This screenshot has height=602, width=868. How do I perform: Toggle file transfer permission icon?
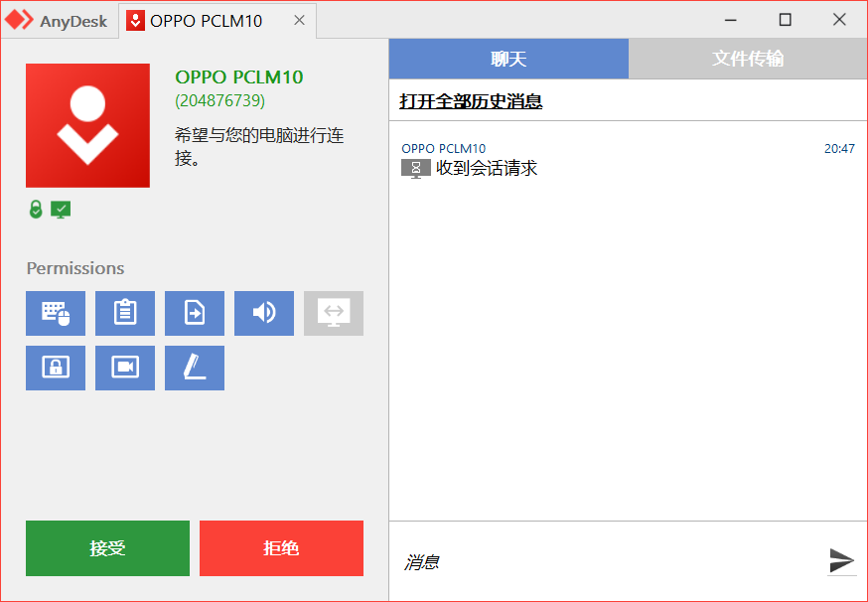tap(195, 313)
